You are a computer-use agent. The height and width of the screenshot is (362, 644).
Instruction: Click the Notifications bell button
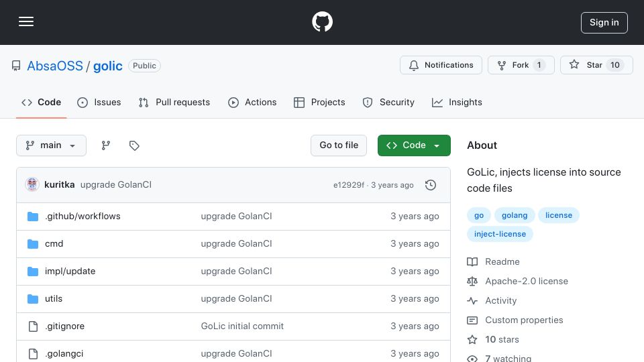[441, 65]
